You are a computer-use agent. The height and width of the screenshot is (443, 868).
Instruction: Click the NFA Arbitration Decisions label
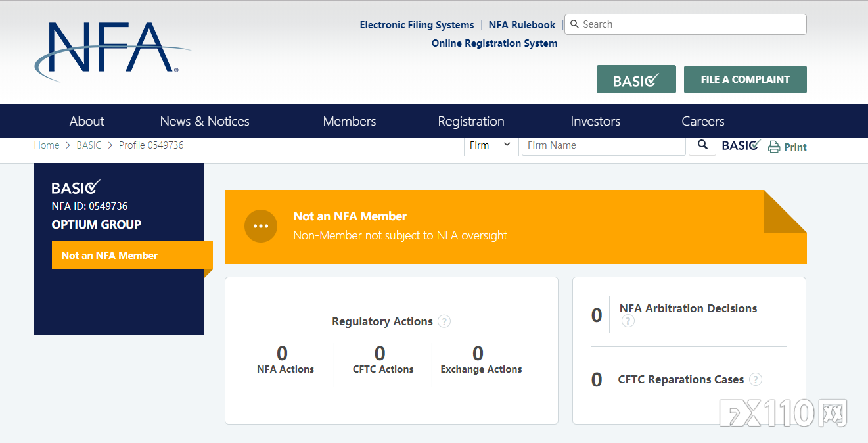tap(688, 308)
